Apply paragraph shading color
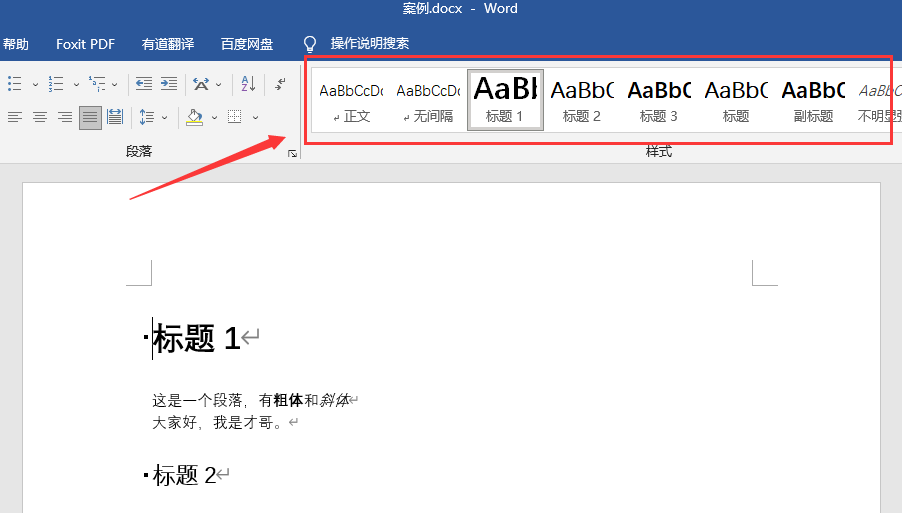This screenshot has height=513, width=902. tap(194, 117)
